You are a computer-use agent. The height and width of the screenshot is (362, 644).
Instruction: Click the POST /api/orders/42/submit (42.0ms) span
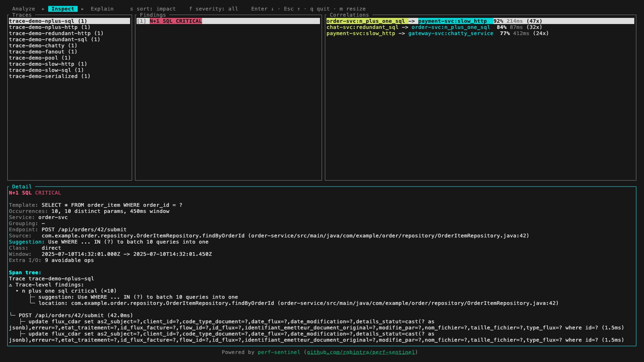click(76, 315)
